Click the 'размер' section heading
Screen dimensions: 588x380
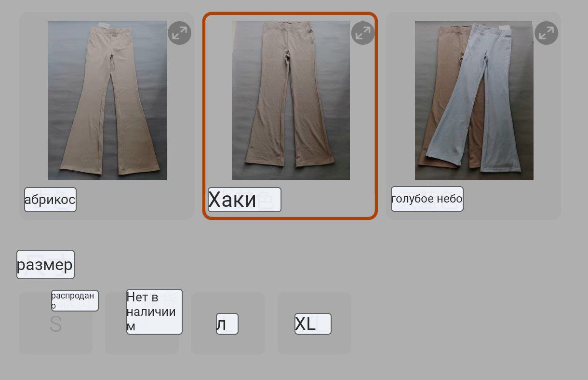(45, 264)
